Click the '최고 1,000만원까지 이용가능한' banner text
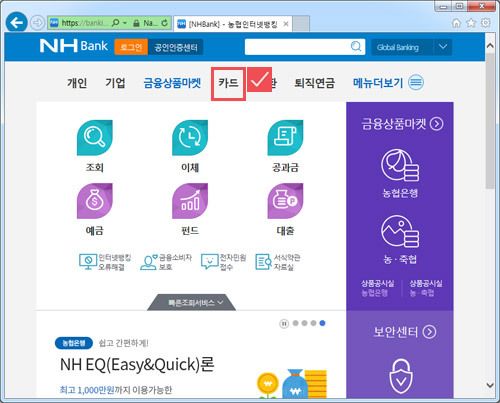This screenshot has height=403, width=500. 116,390
